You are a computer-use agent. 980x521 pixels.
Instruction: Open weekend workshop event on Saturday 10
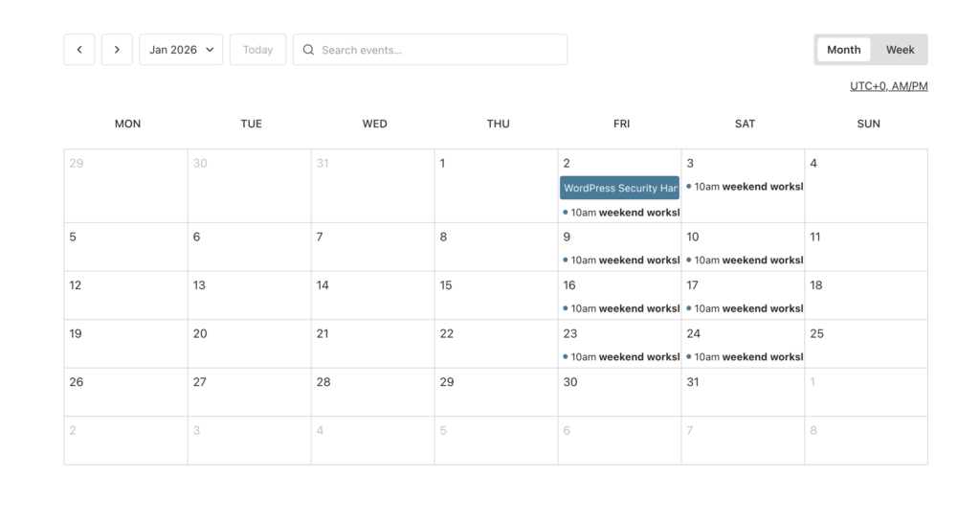746,260
